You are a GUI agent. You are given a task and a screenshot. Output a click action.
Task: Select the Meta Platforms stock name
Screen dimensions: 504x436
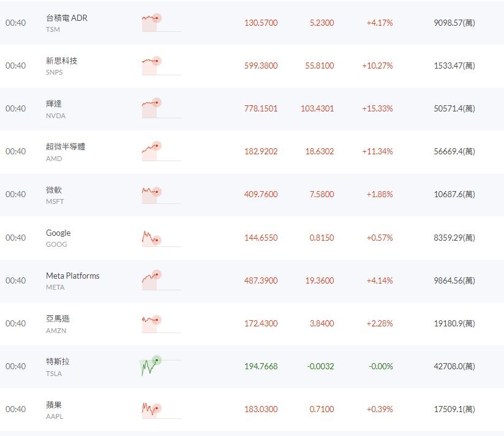point(72,276)
